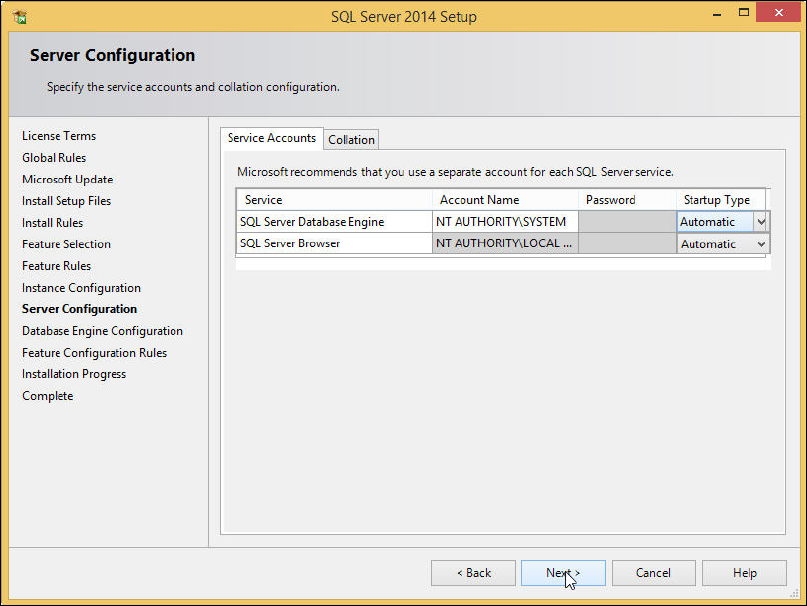Maximize the SQL Server 2014 Setup window
The width and height of the screenshot is (807, 606).
pos(743,14)
